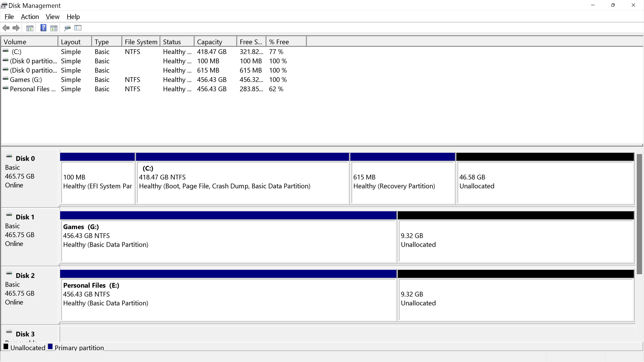Click the Forward arrow toolbar icon
The image size is (644, 362).
click(x=16, y=28)
